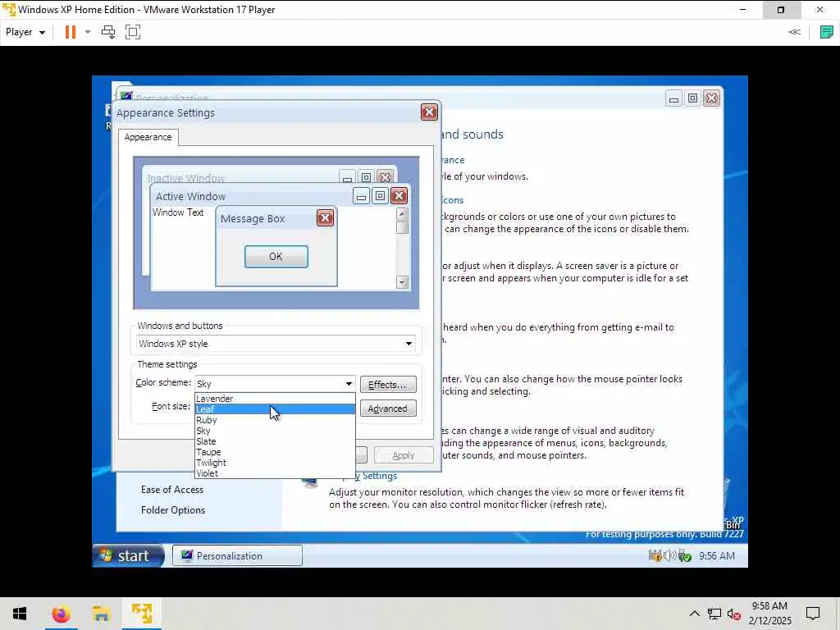Open host notification center
This screenshot has width=840, height=630.
pyautogui.click(x=813, y=614)
